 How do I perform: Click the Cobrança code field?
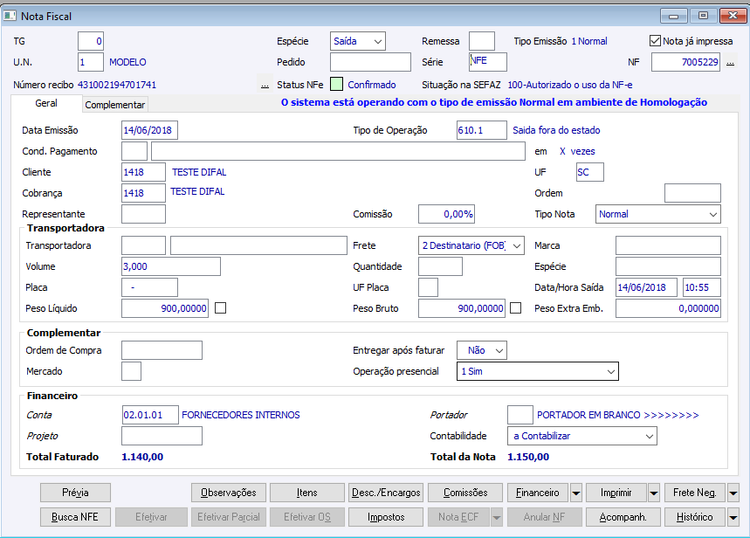[143, 193]
